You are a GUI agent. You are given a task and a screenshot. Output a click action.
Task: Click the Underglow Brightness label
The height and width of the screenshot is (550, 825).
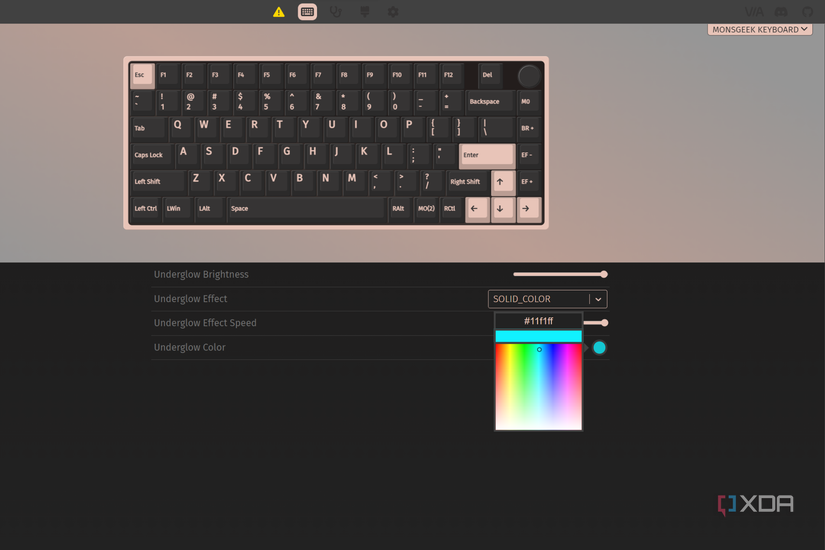pos(201,274)
